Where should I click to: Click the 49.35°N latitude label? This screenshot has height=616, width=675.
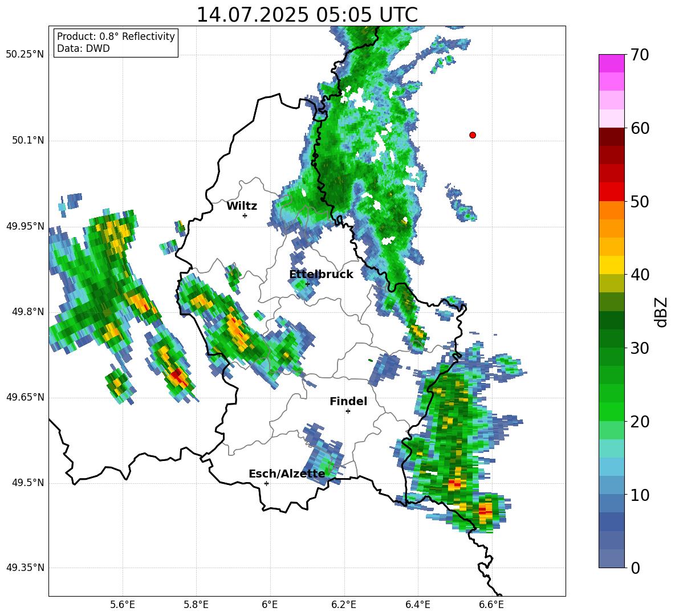25,568
